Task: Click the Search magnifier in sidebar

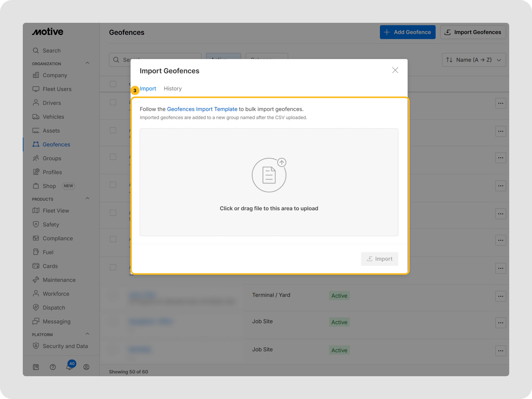Action: tap(36, 51)
